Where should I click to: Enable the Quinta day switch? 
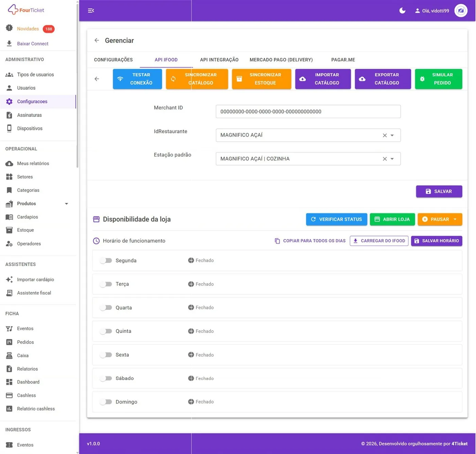(106, 331)
